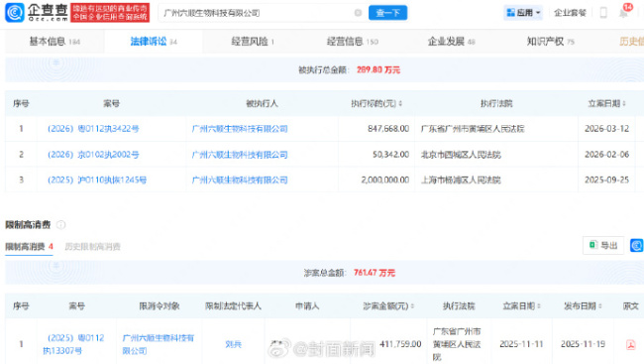The image size is (644, 364).
Task: Sort by 发布日期 column
Action: tap(600, 306)
